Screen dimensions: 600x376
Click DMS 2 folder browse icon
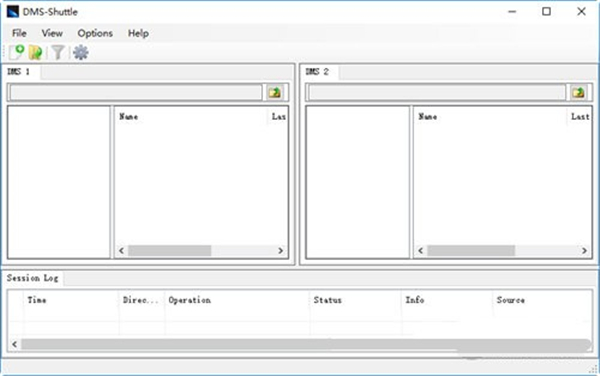pyautogui.click(x=578, y=92)
